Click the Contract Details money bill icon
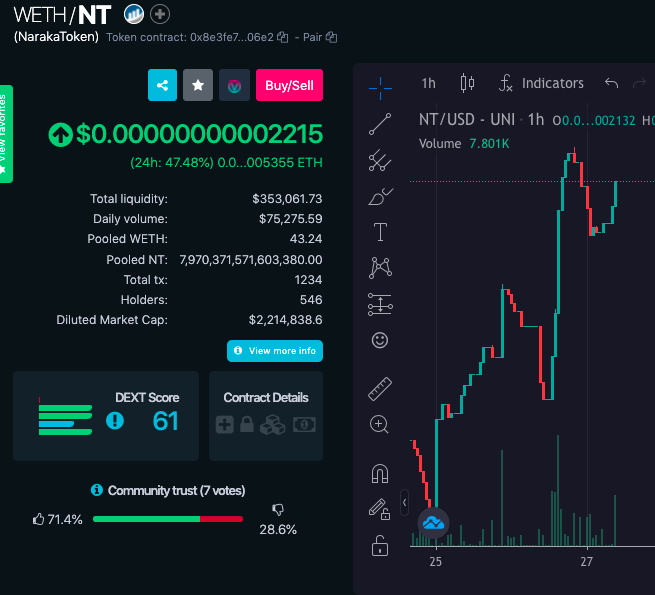The width and height of the screenshot is (655, 595). pos(304,425)
